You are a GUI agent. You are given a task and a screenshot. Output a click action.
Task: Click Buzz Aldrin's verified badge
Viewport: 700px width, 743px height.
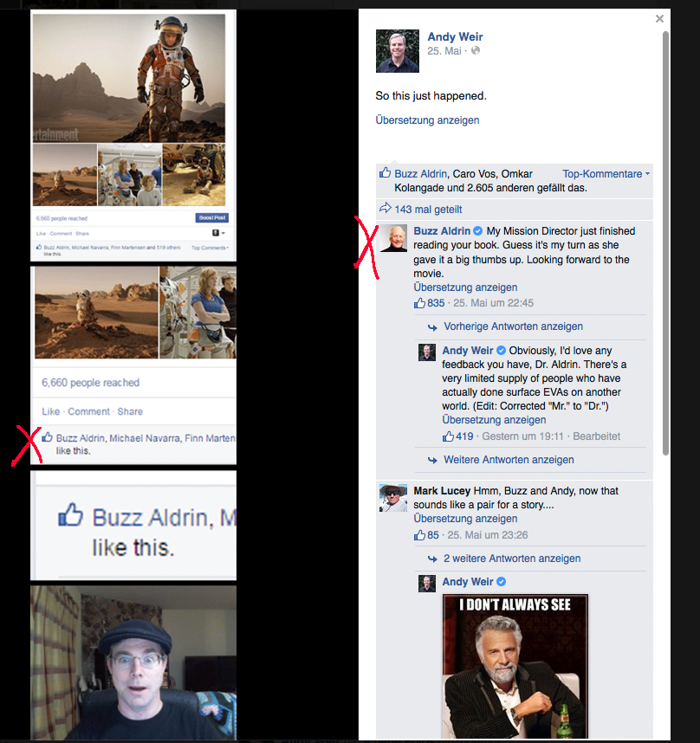coord(477,230)
